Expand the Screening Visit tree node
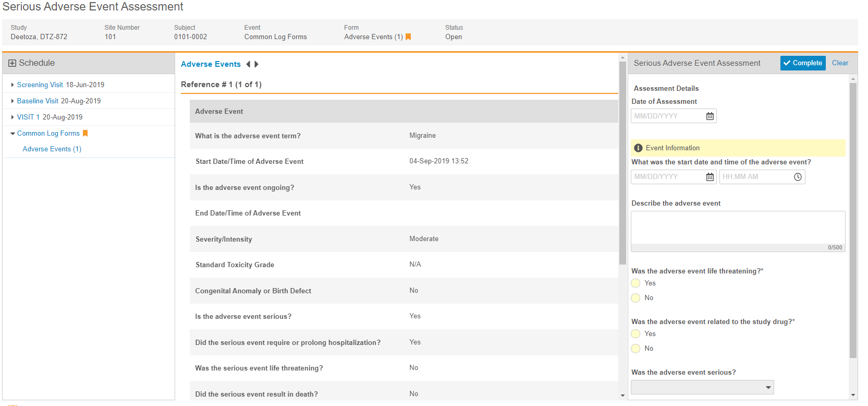The image size is (868, 406). point(13,85)
